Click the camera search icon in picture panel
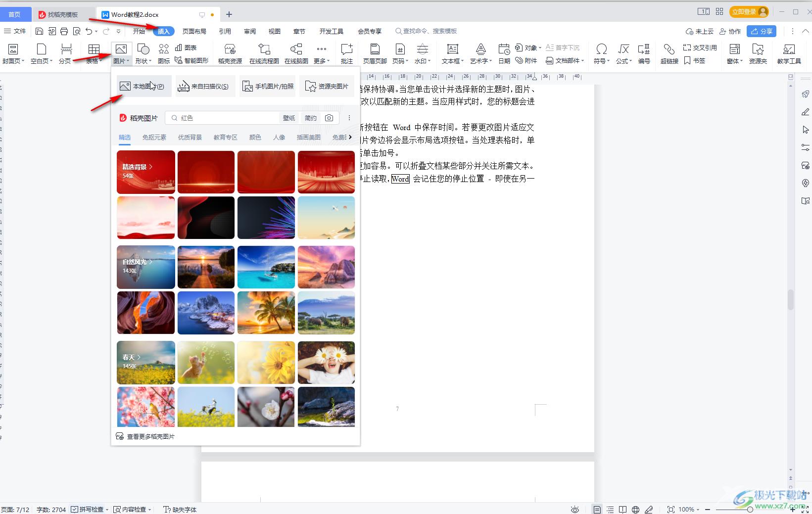This screenshot has width=812, height=514. pyautogui.click(x=329, y=118)
